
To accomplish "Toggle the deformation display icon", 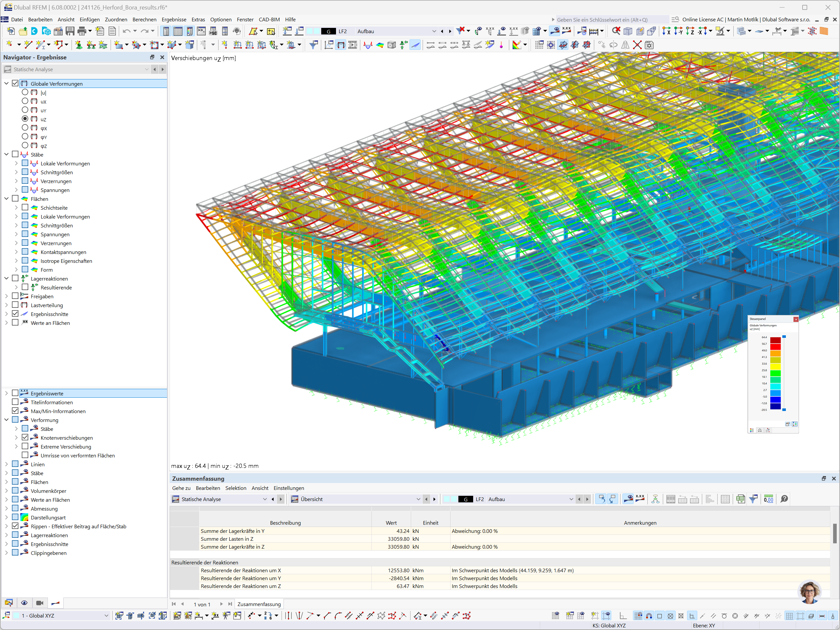I will [341, 46].
